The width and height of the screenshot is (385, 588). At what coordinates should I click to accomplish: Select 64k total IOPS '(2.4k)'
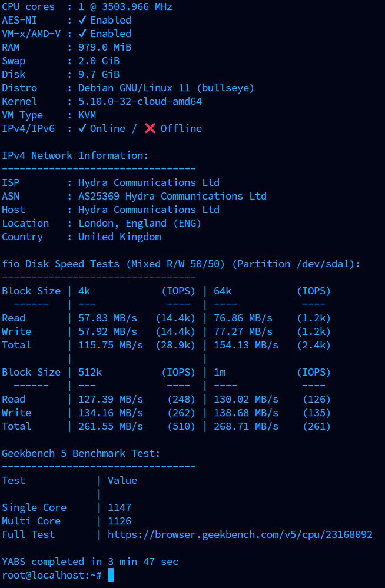314,345
